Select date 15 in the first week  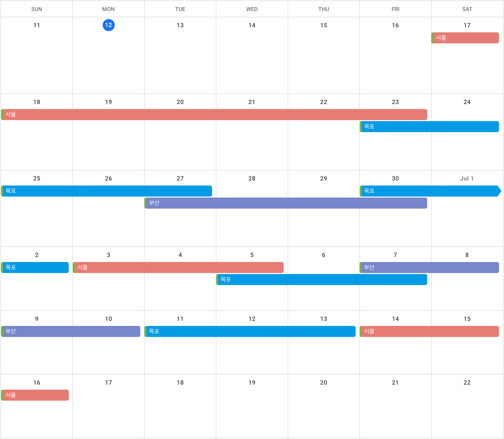pos(324,25)
